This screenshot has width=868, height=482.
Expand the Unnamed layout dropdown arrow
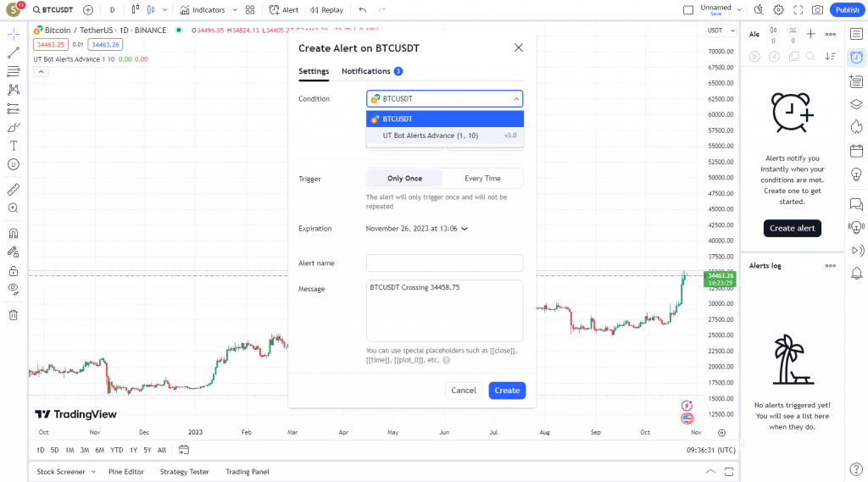[x=739, y=10]
